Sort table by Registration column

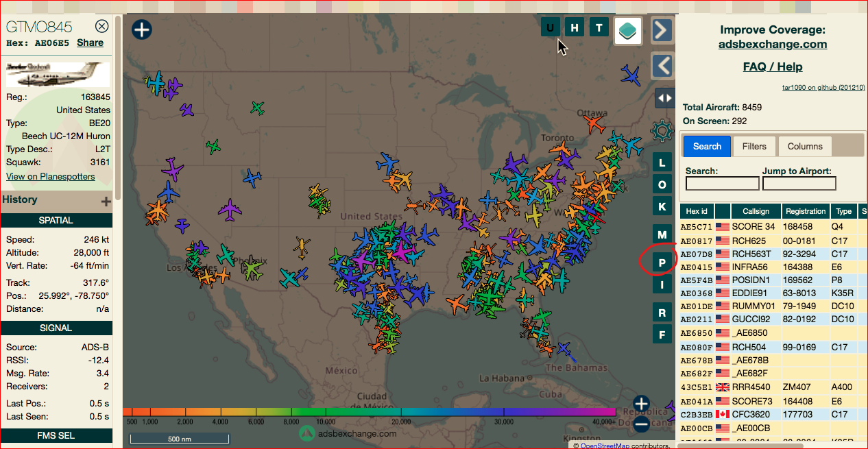coord(806,211)
